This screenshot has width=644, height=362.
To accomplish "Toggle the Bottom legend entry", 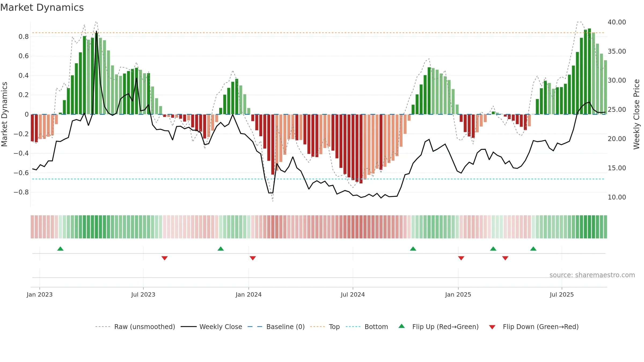I will point(367,327).
